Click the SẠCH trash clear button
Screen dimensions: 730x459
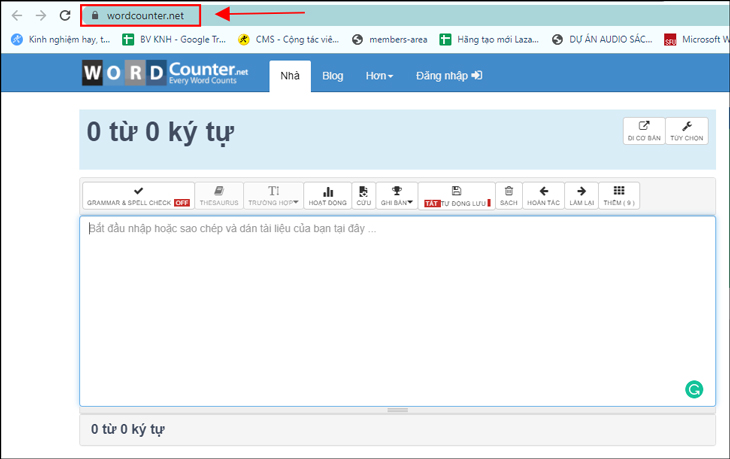[x=509, y=196]
